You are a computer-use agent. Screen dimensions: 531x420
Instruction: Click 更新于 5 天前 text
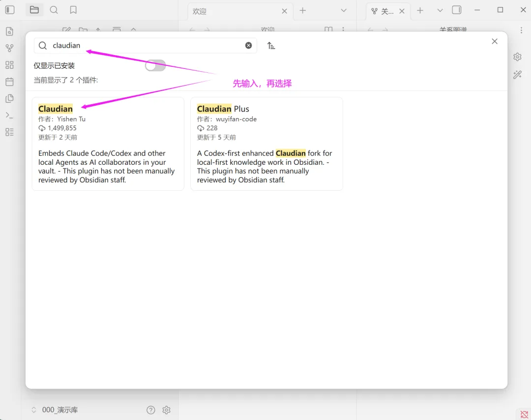click(217, 137)
